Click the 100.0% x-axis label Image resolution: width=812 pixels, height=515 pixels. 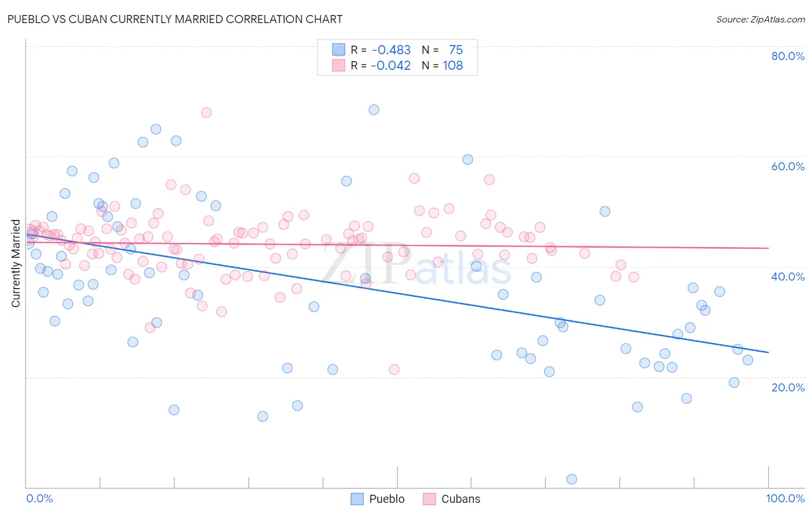pyautogui.click(x=785, y=498)
